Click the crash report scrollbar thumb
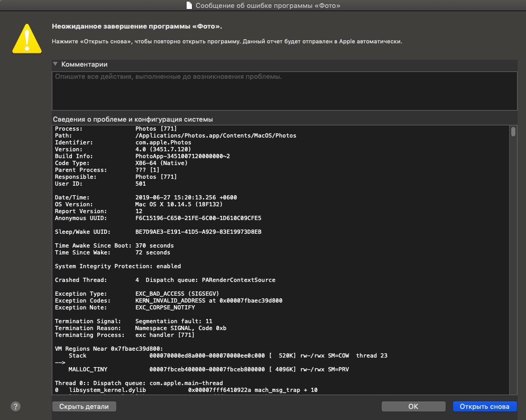526x420 pixels. point(513,131)
